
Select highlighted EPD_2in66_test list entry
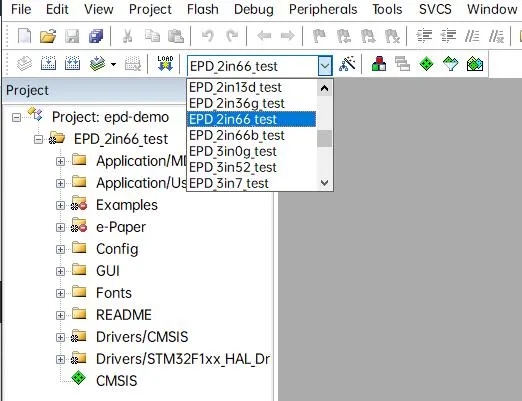(x=251, y=119)
